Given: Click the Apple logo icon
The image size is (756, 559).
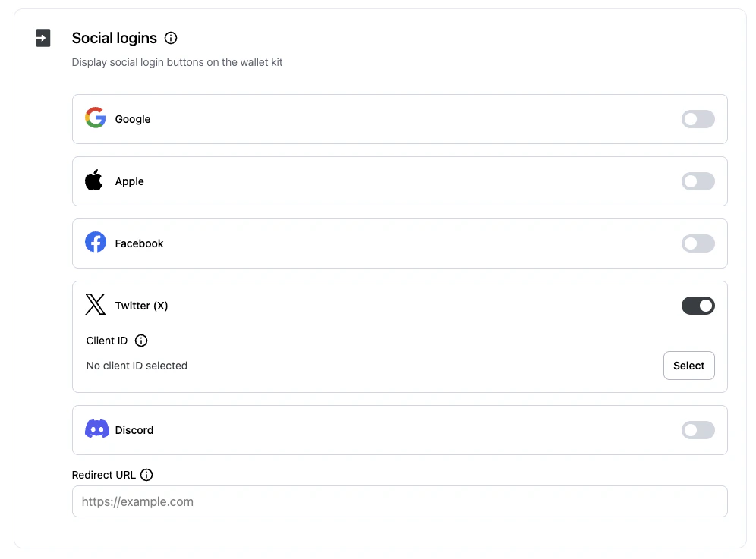Looking at the screenshot, I should coord(93,180).
